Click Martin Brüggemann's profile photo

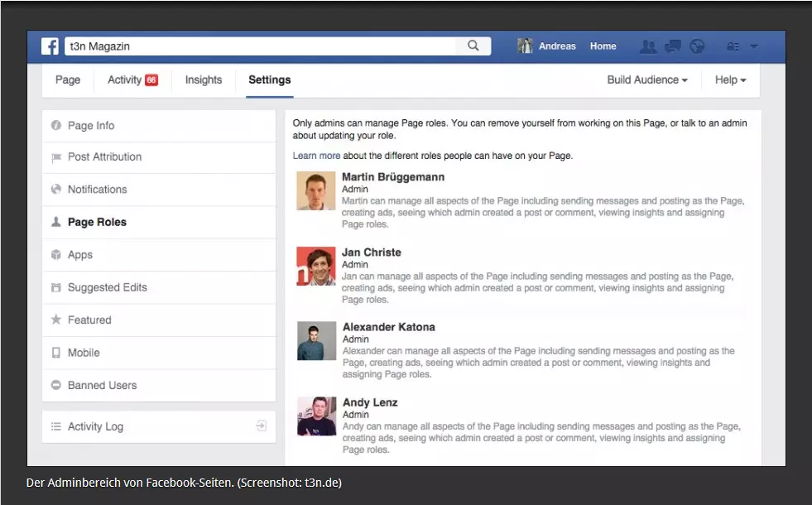coord(316,191)
